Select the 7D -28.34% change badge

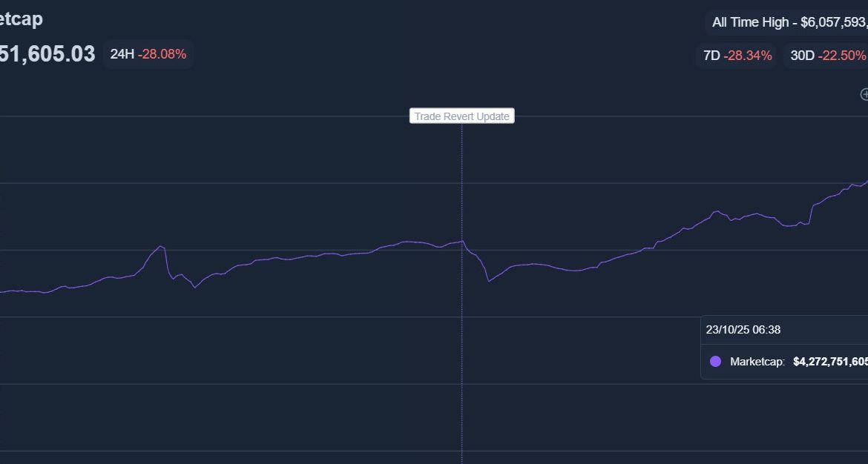[737, 56]
